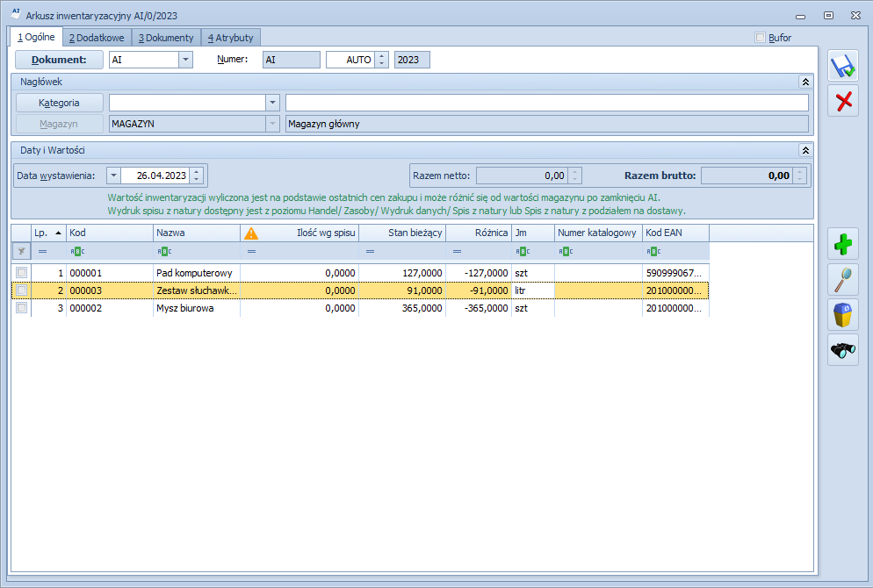Image resolution: width=873 pixels, height=588 pixels.
Task: Check the box for Pad komputerowy row
Action: [21, 273]
